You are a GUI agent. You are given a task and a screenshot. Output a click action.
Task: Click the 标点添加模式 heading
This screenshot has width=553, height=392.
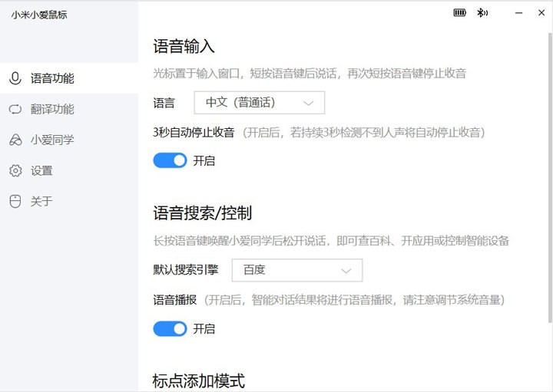pos(199,381)
